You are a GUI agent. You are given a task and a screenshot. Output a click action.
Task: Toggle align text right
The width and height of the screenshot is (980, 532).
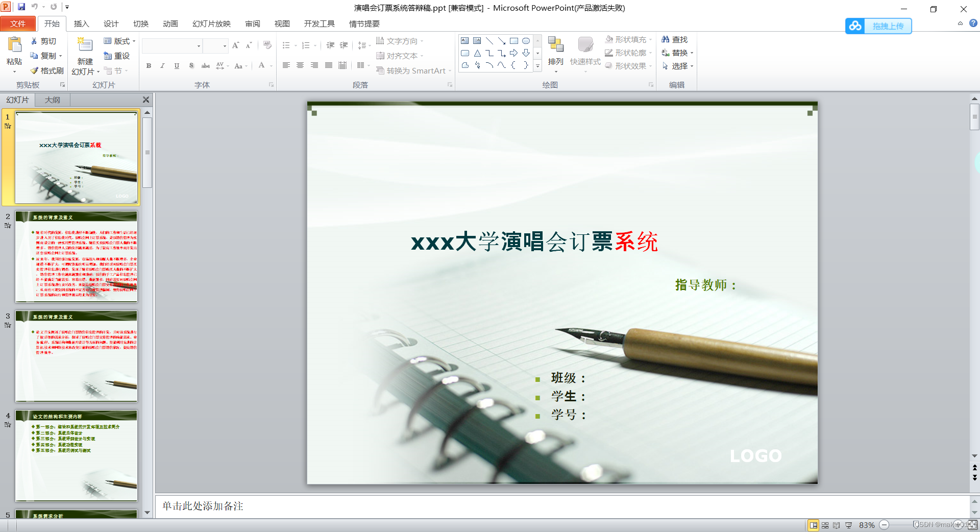[x=314, y=65]
